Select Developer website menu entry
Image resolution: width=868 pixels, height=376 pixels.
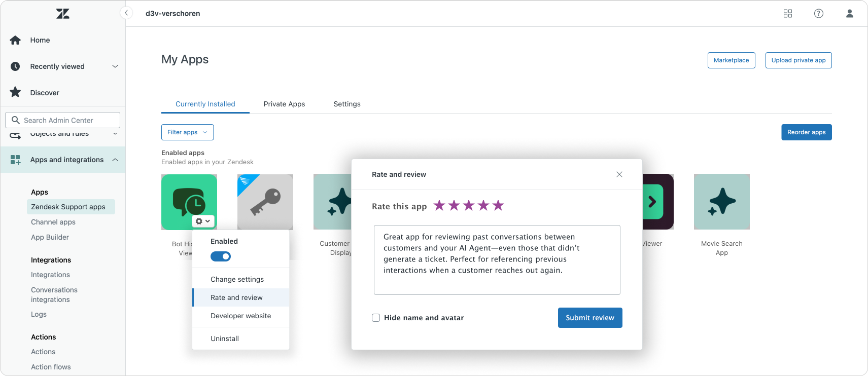241,316
